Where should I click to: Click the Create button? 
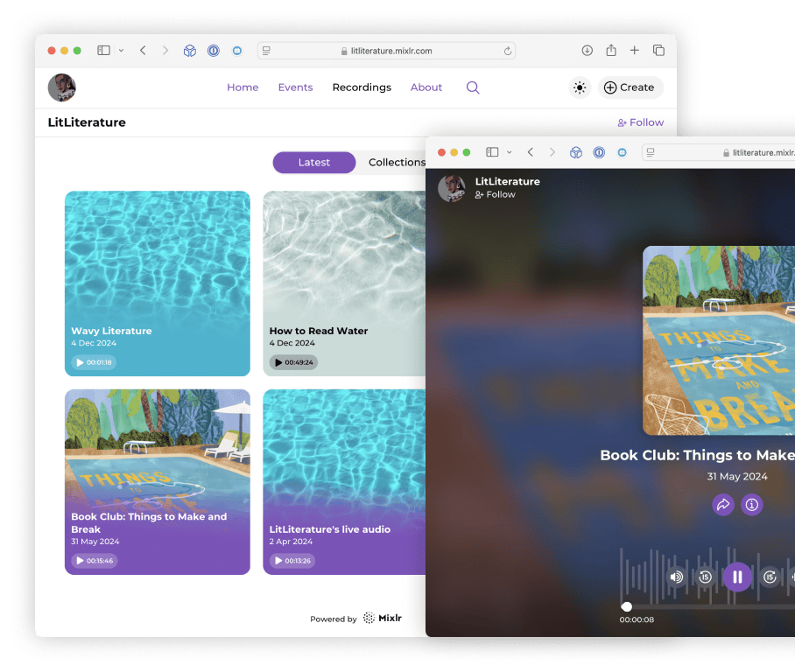(630, 87)
